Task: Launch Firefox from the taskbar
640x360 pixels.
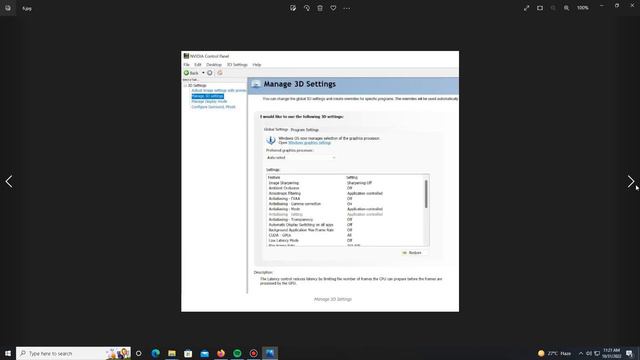Action: (x=221, y=353)
